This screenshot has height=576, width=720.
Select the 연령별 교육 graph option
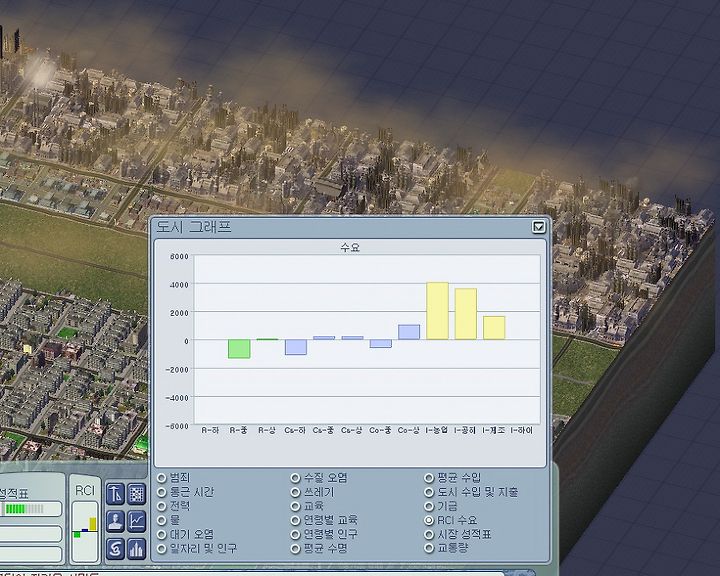(295, 520)
